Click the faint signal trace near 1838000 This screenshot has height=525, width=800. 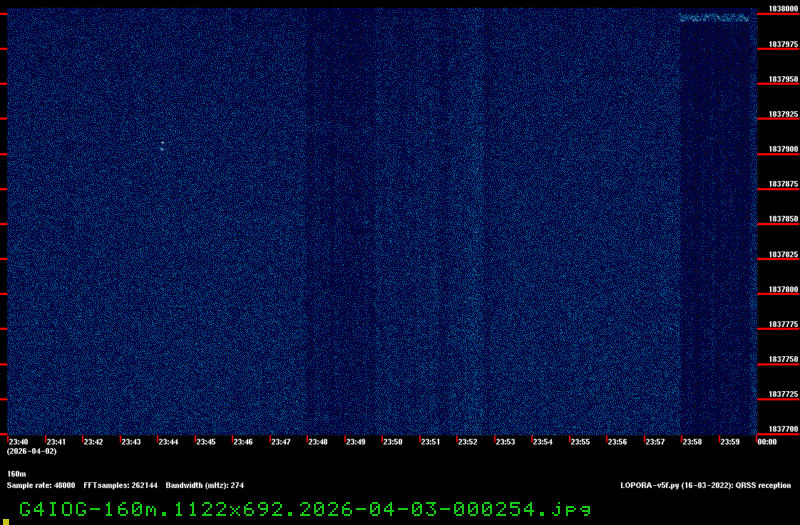tap(714, 18)
